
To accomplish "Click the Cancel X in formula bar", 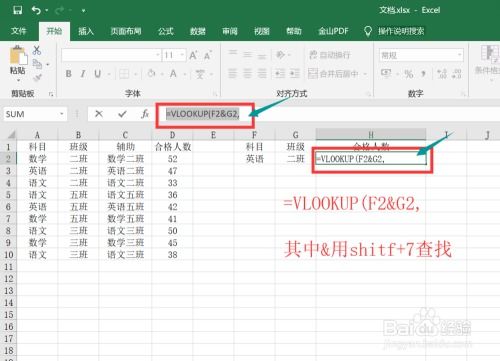I will coord(99,114).
